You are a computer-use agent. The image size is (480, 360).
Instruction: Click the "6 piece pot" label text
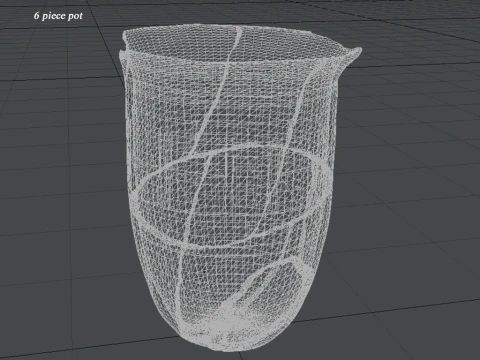coord(58,16)
